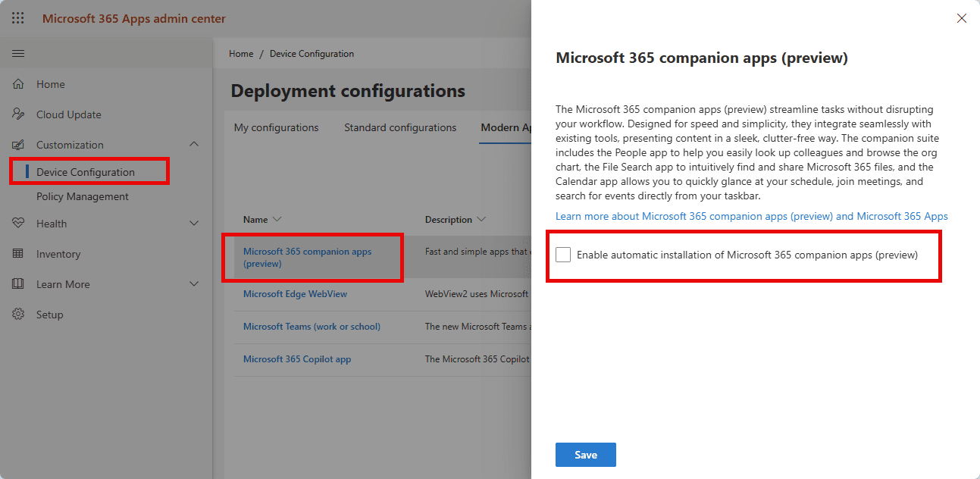Click the Learn More book icon
Image resolution: width=980 pixels, height=479 pixels.
tap(19, 284)
